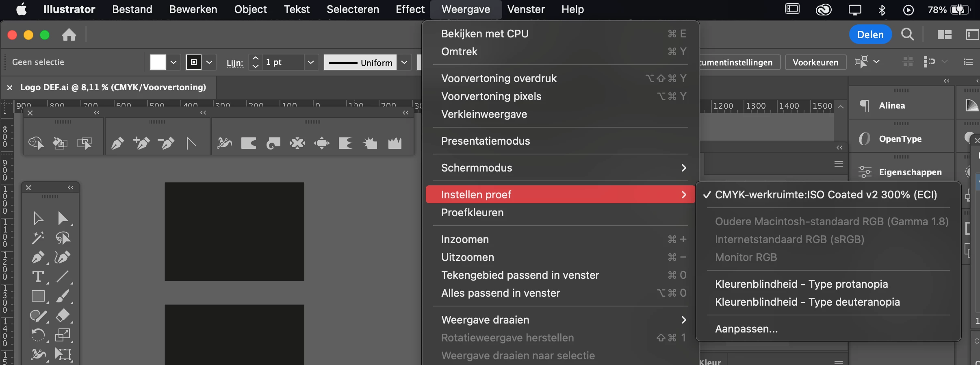
Task: Open the Effect menu
Action: tap(410, 9)
